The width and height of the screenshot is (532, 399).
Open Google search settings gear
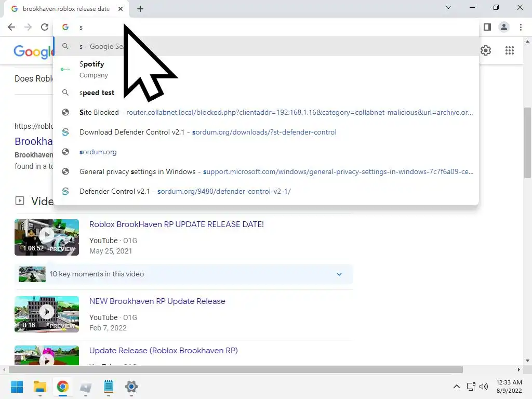pos(486,50)
